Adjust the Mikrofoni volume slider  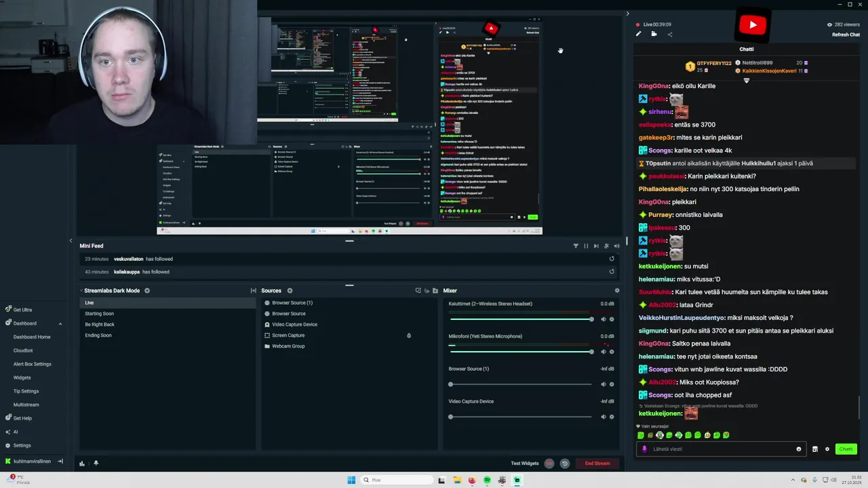[x=521, y=352]
